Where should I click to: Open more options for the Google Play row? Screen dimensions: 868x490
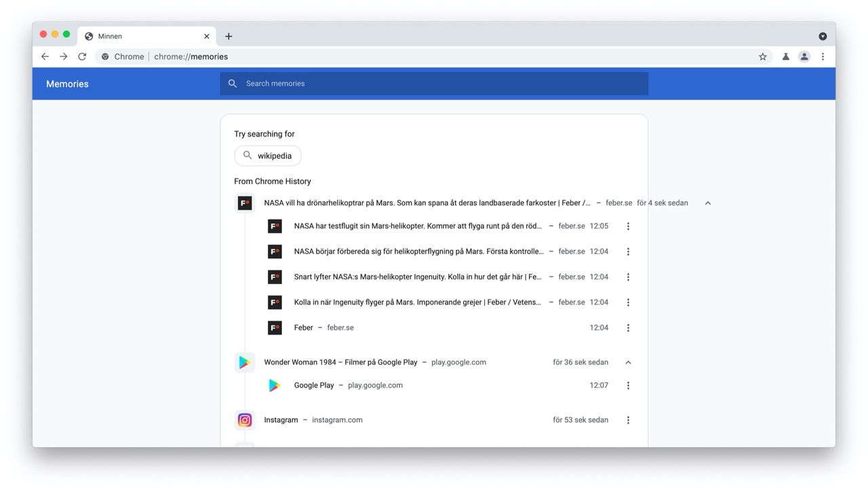[x=629, y=386]
